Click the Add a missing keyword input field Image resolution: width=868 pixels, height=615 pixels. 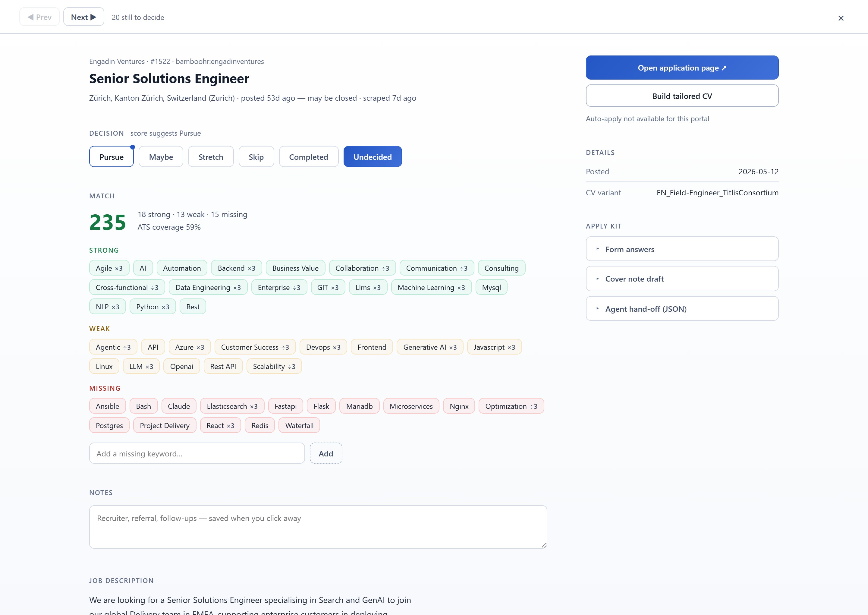(x=197, y=454)
